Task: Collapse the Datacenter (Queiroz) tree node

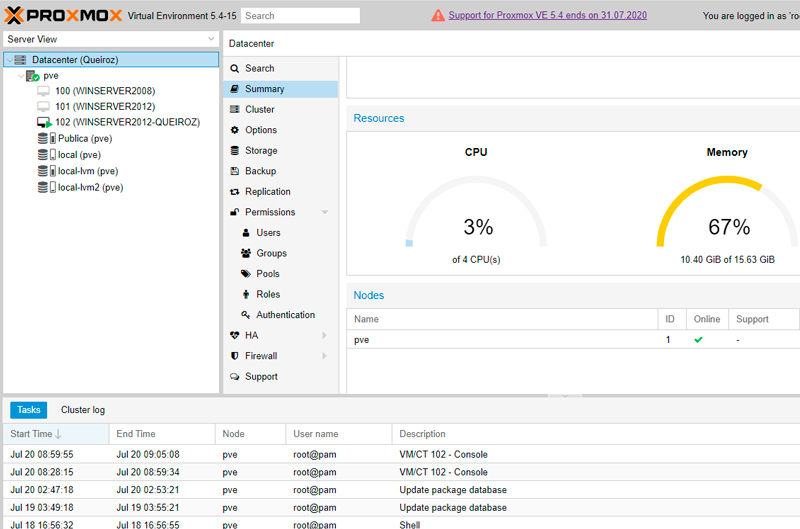Action: [10, 60]
